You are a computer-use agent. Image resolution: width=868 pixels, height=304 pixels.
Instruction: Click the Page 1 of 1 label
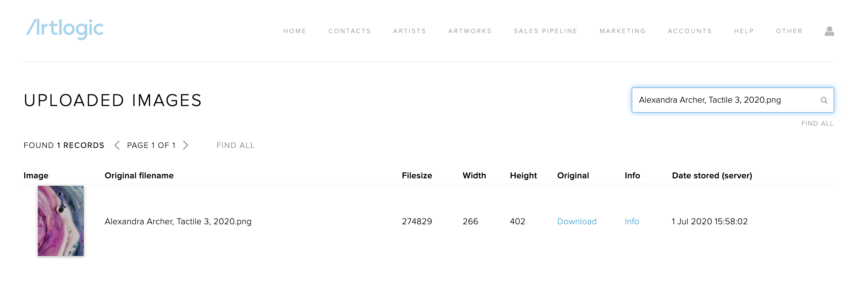[151, 145]
